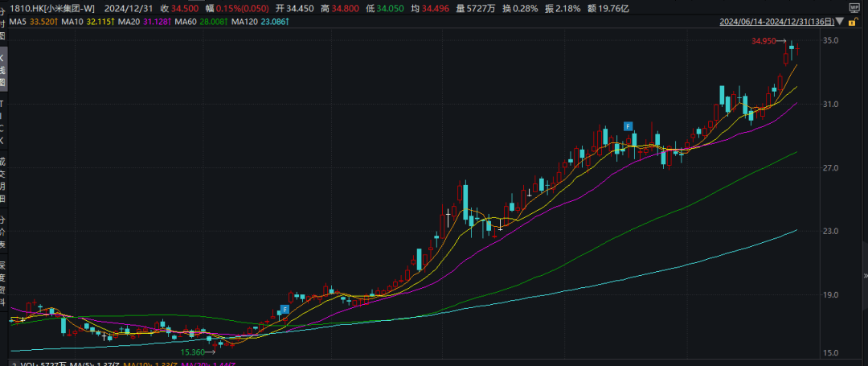Click the blue F marker near price 29
The width and height of the screenshot is (868, 366).
pos(628,126)
